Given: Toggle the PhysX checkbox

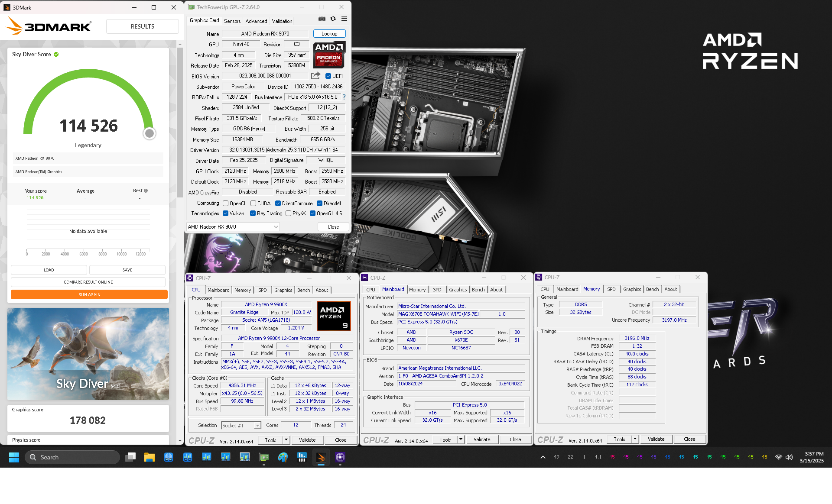Looking at the screenshot, I should click(288, 213).
